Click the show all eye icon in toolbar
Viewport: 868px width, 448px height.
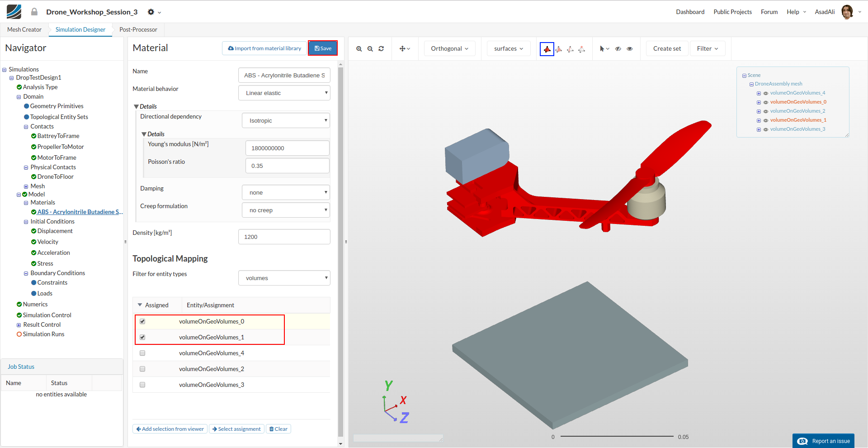pyautogui.click(x=629, y=49)
